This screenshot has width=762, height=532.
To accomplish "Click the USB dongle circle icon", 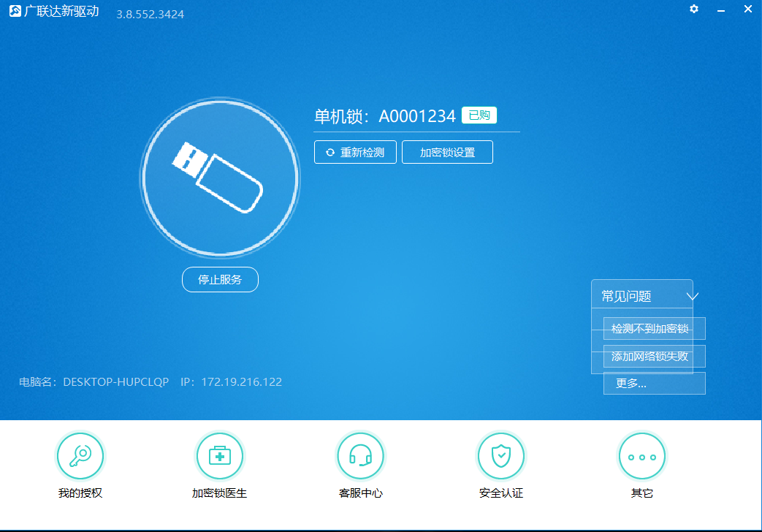I will [x=220, y=178].
